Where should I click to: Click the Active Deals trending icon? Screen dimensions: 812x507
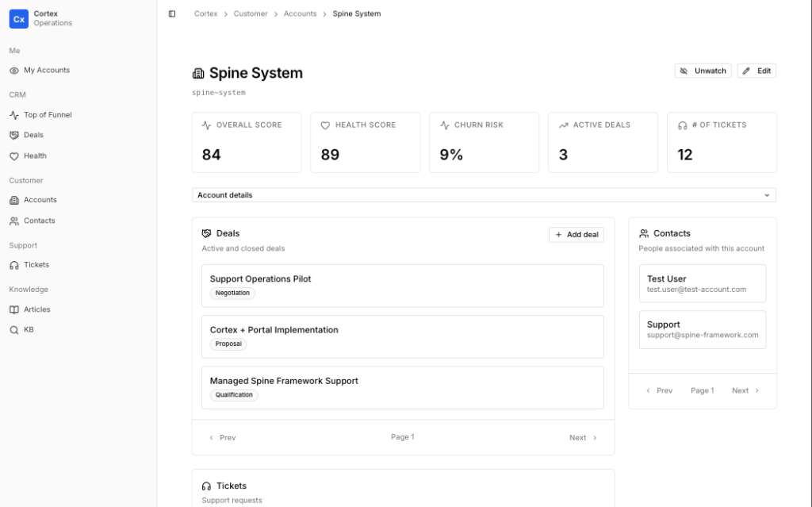click(x=564, y=125)
